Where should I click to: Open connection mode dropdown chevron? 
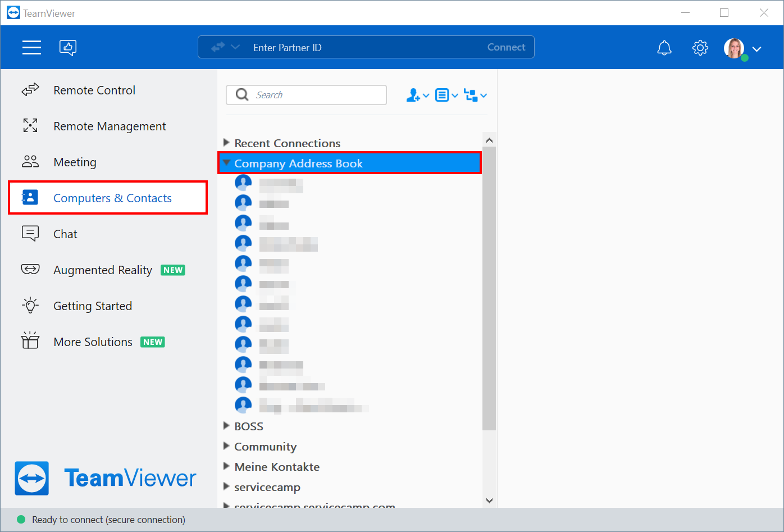(235, 47)
